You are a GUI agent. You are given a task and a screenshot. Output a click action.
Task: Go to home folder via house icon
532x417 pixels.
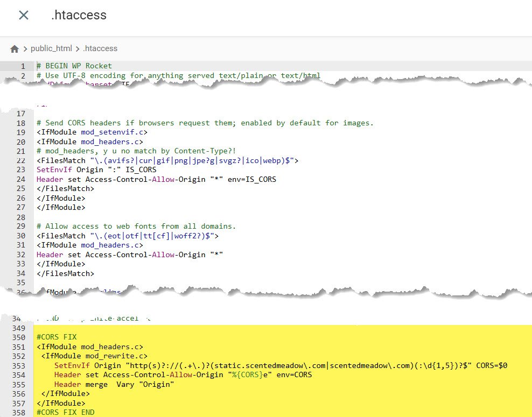pyautogui.click(x=15, y=49)
